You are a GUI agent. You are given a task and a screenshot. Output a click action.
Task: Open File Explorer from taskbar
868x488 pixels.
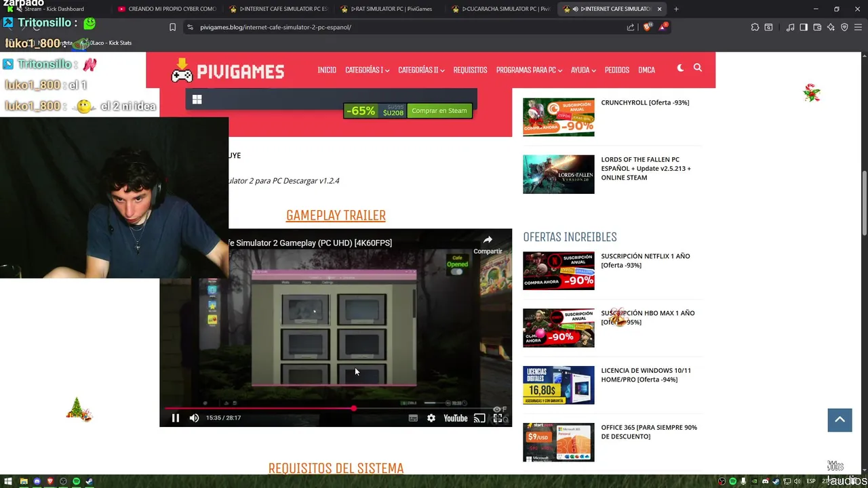(x=24, y=481)
